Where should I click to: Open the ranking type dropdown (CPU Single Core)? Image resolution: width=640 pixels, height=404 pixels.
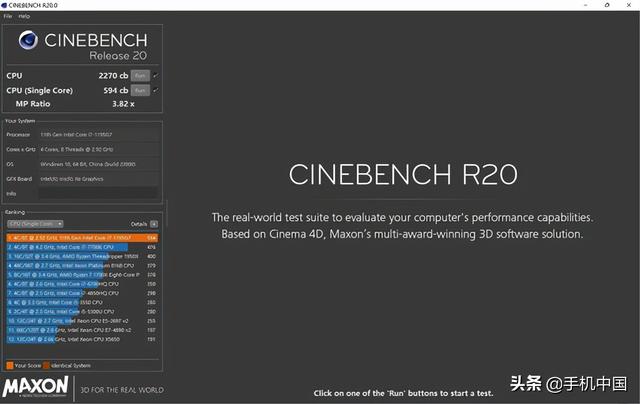click(x=36, y=224)
